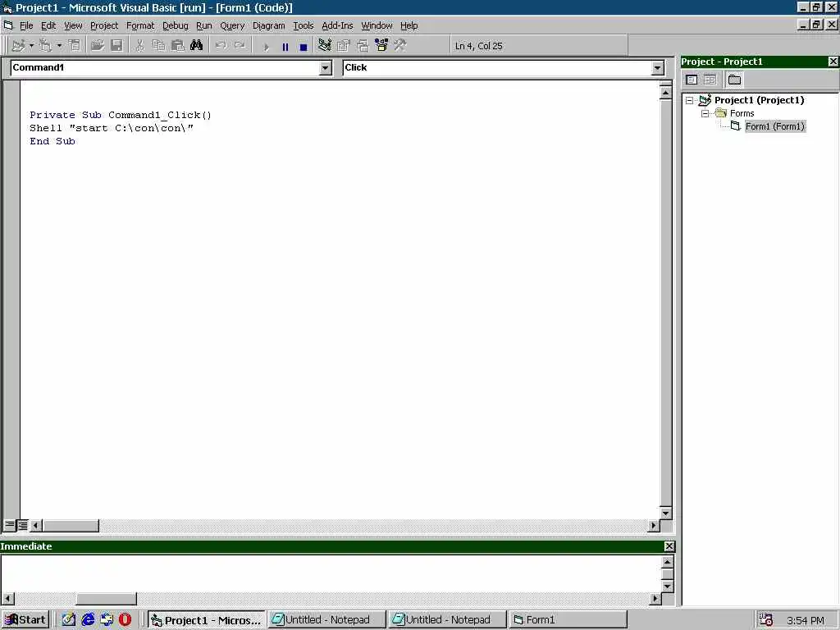Viewport: 840px width, 630px height.
Task: Open the Format menu
Action: (x=140, y=25)
